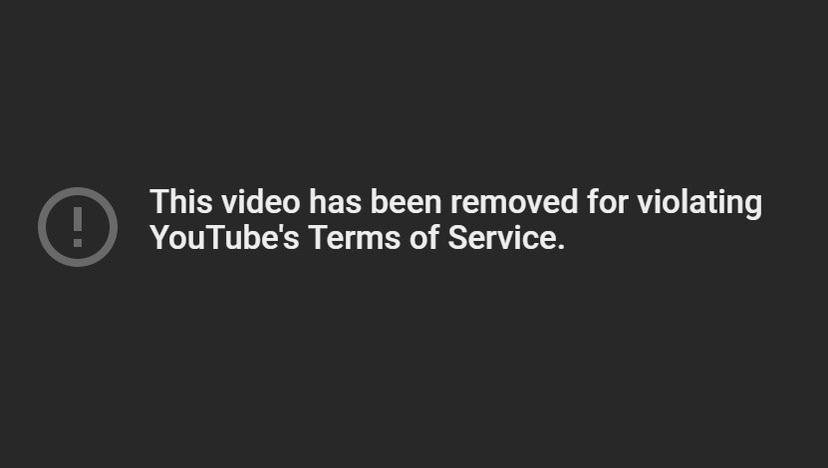
Task: Click the "has been removed" phrase
Action: (x=444, y=202)
